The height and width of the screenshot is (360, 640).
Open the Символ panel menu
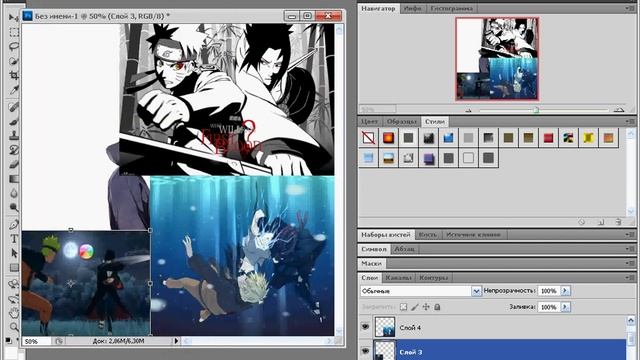click(x=629, y=249)
